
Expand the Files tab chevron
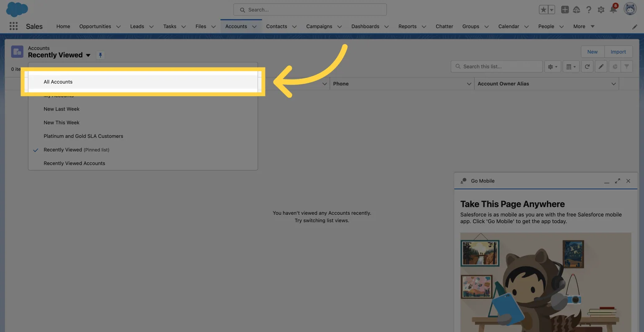coord(213,27)
